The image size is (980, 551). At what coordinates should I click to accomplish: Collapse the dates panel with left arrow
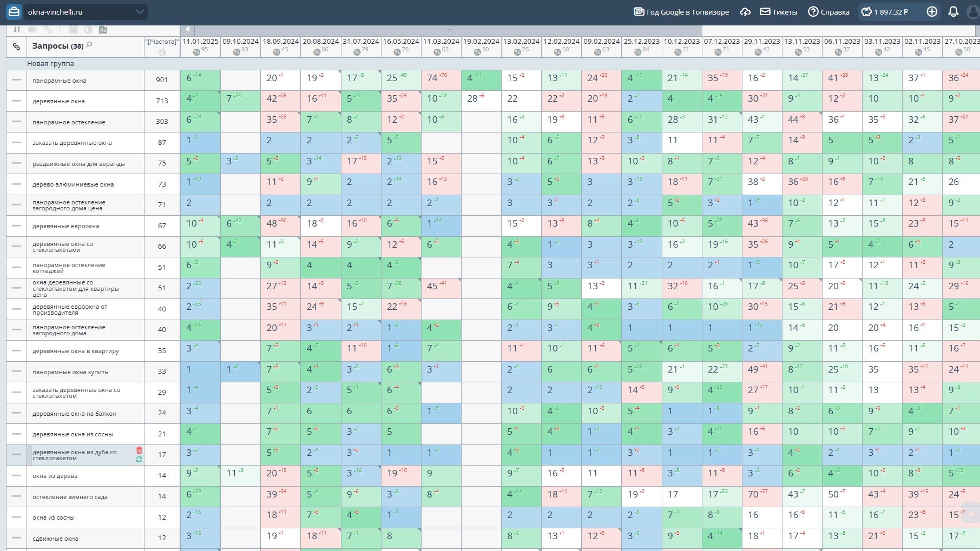point(187,30)
